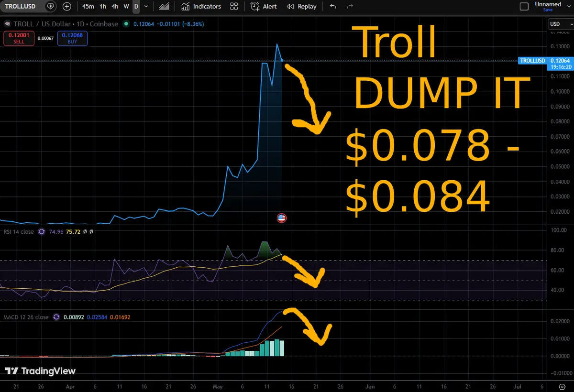
Task: Click the round icon beside RSI legend
Action: [42, 231]
